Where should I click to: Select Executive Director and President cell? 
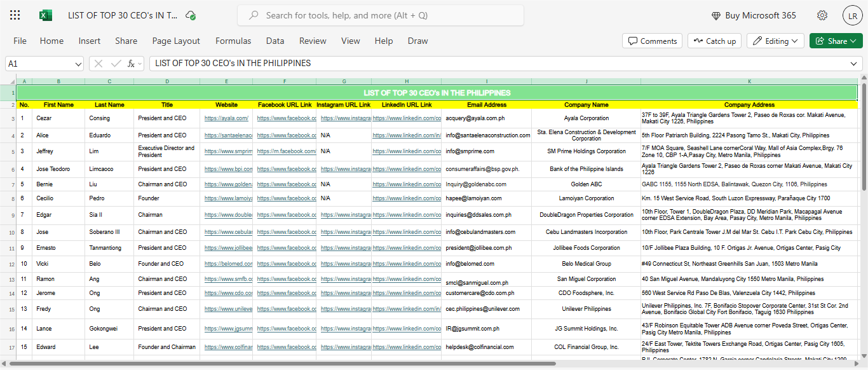click(166, 151)
